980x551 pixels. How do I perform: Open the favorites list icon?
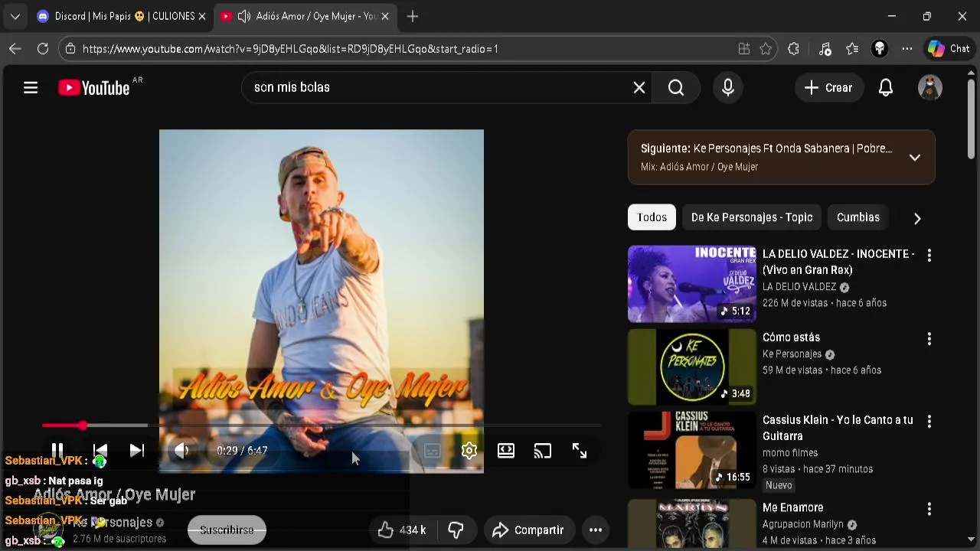pyautogui.click(x=852, y=49)
